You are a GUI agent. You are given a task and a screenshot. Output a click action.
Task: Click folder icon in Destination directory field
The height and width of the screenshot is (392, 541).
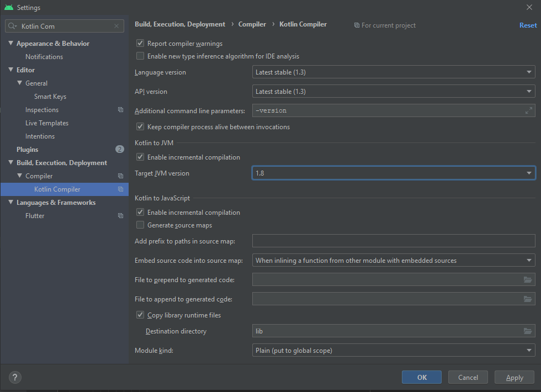(x=528, y=331)
